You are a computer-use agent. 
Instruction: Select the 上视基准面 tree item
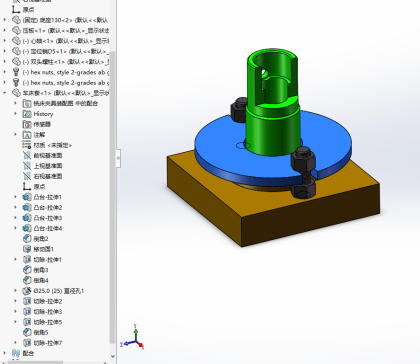tap(43, 166)
